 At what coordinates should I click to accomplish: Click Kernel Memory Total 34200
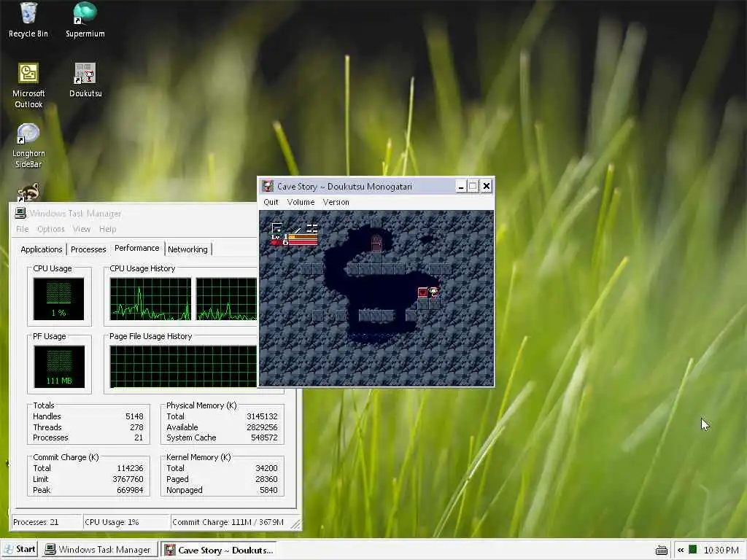266,468
